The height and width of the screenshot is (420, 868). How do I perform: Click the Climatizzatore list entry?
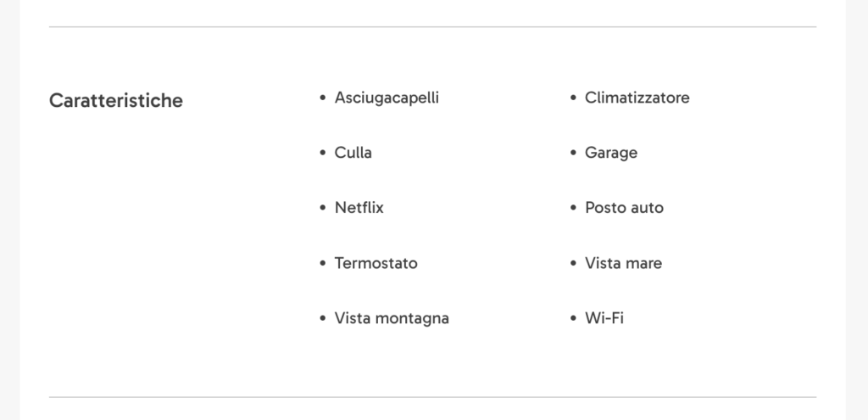637,98
